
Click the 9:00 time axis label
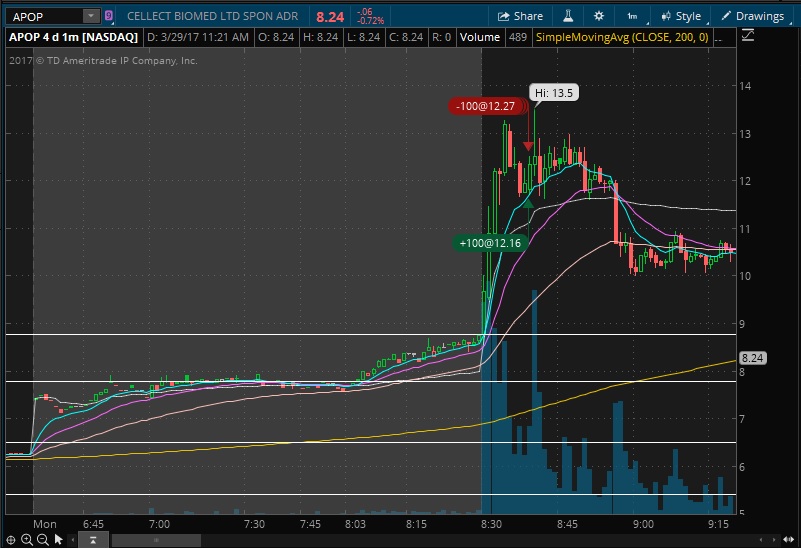[x=643, y=524]
